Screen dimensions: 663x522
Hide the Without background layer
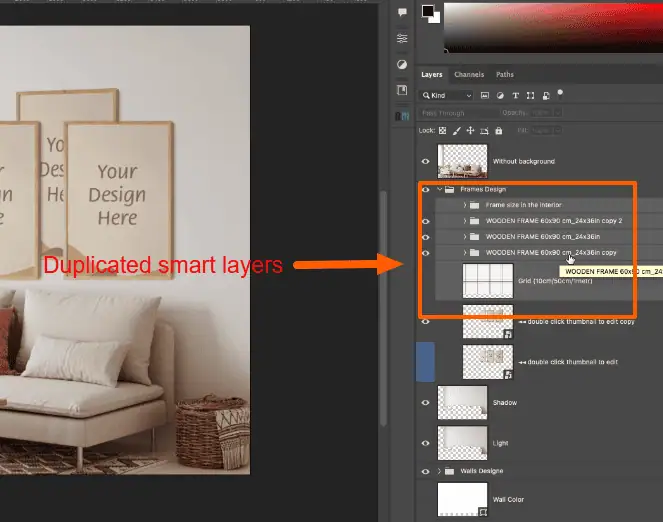[x=426, y=161]
